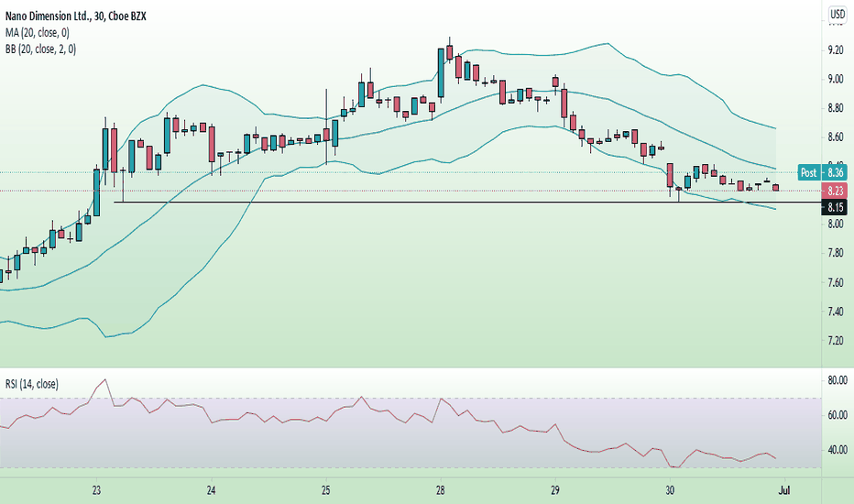Click date 25 on the time axis

[x=325, y=490]
